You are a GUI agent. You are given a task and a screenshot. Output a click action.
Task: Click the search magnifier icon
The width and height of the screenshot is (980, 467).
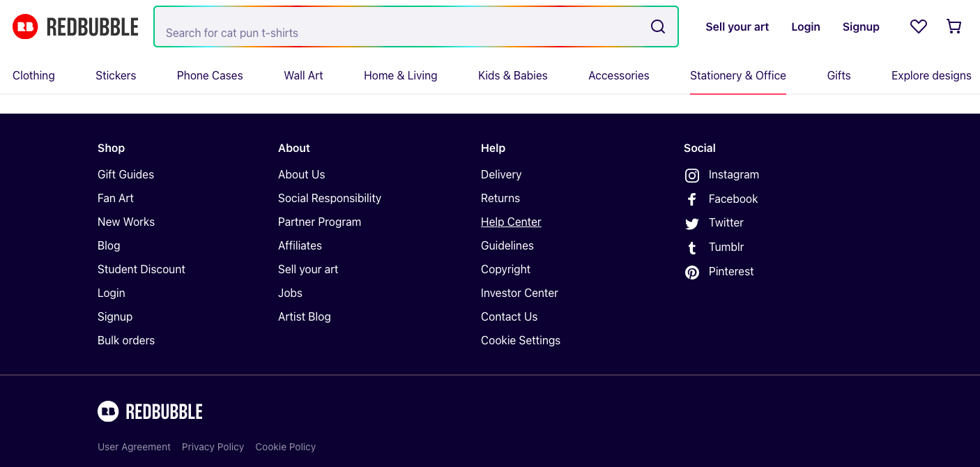(658, 26)
